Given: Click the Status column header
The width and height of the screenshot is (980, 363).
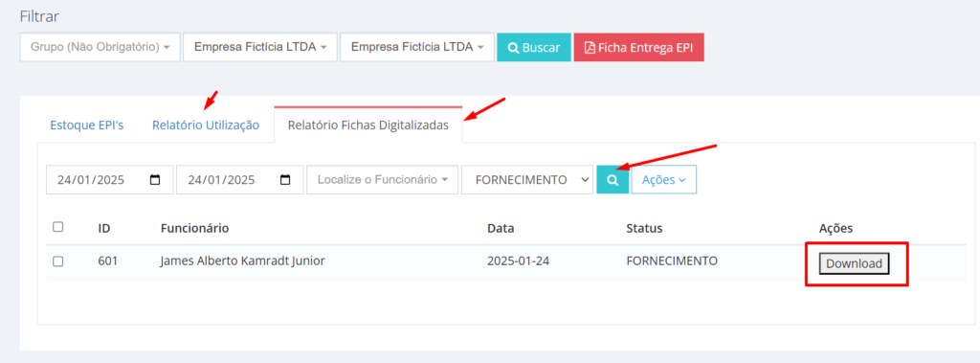Looking at the screenshot, I should click(x=644, y=229).
